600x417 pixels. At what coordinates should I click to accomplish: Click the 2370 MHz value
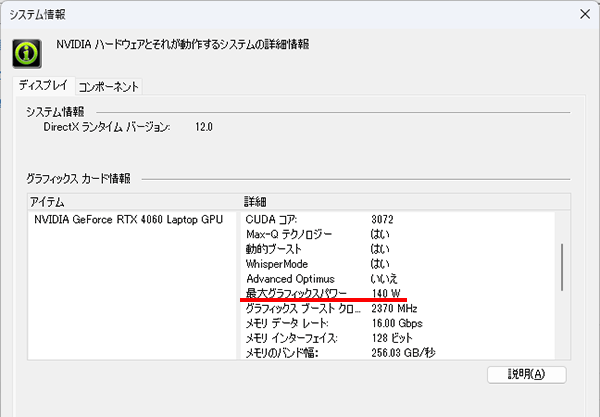click(x=394, y=308)
